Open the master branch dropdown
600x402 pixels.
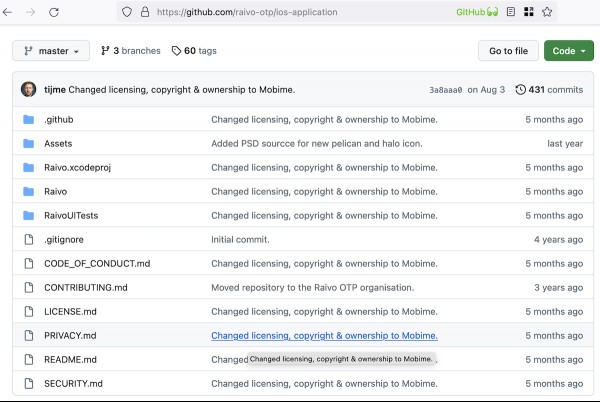coord(51,50)
